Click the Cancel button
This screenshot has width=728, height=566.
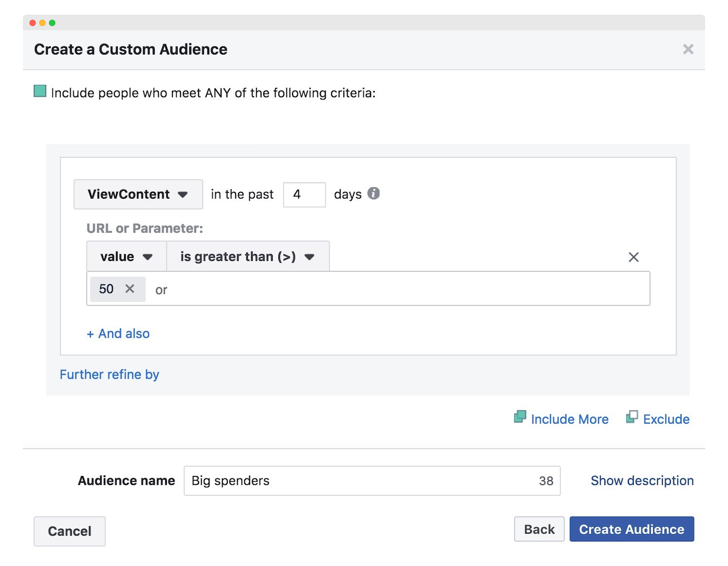point(70,531)
